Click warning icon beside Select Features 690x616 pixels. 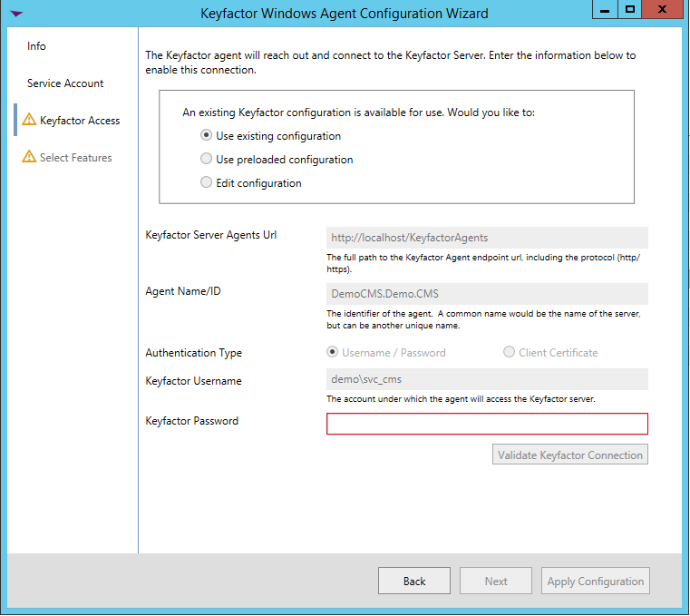click(29, 156)
